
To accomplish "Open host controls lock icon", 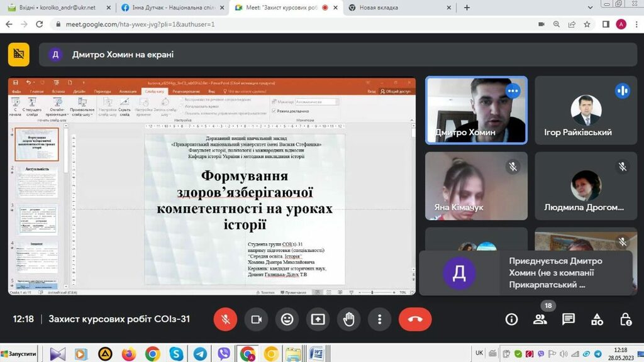I will coord(625,319).
